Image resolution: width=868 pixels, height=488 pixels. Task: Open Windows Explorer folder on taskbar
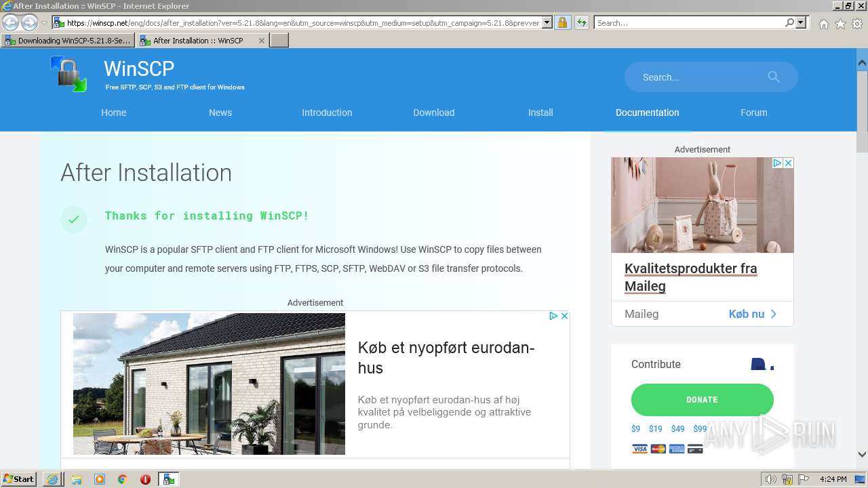click(x=76, y=479)
